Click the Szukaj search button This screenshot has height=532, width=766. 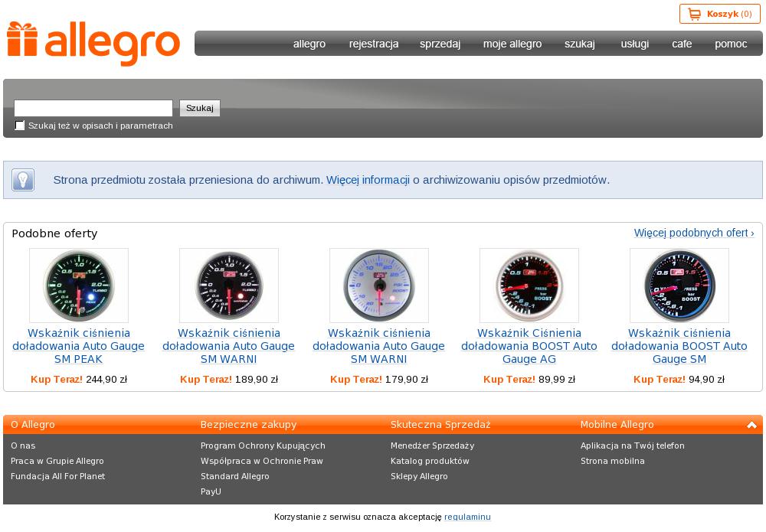(200, 108)
